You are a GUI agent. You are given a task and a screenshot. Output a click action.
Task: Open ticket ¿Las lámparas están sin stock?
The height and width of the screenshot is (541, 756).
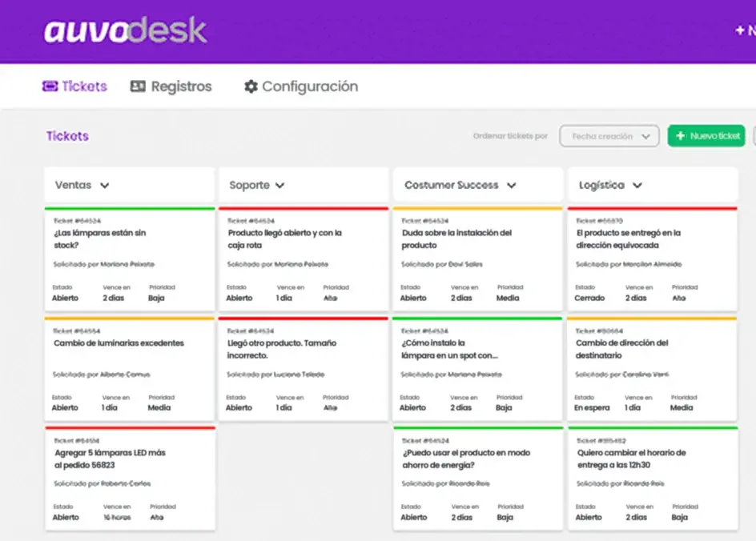click(130, 259)
